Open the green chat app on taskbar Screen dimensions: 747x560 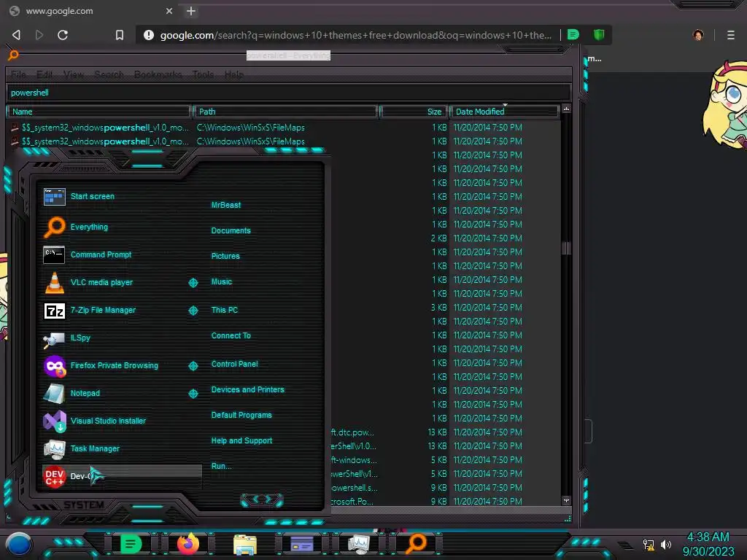point(131,543)
